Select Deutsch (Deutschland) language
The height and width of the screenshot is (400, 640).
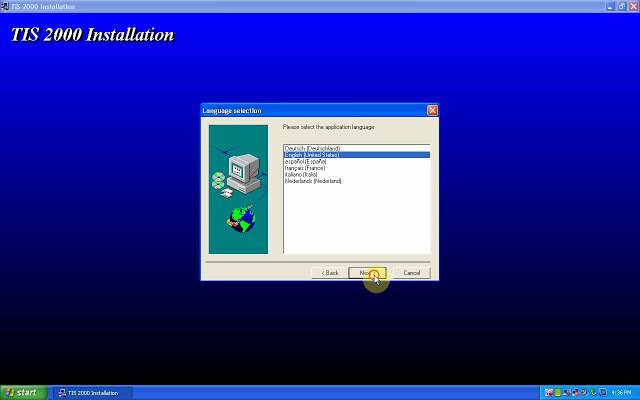pyautogui.click(x=356, y=148)
